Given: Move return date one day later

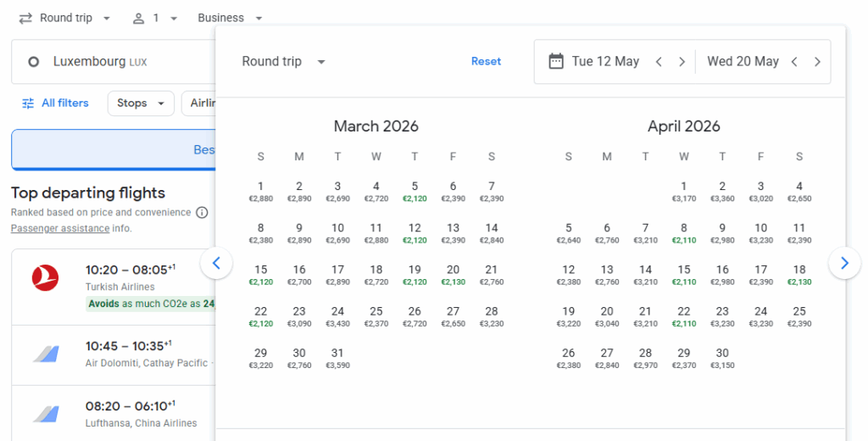Looking at the screenshot, I should (818, 62).
